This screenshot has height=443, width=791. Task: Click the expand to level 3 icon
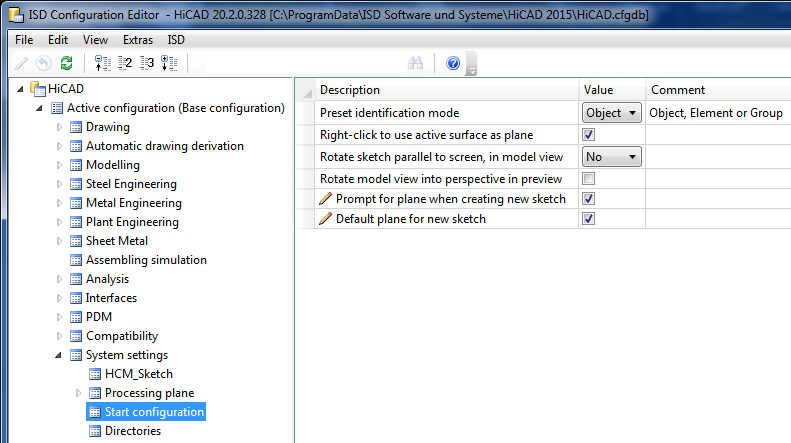147,63
